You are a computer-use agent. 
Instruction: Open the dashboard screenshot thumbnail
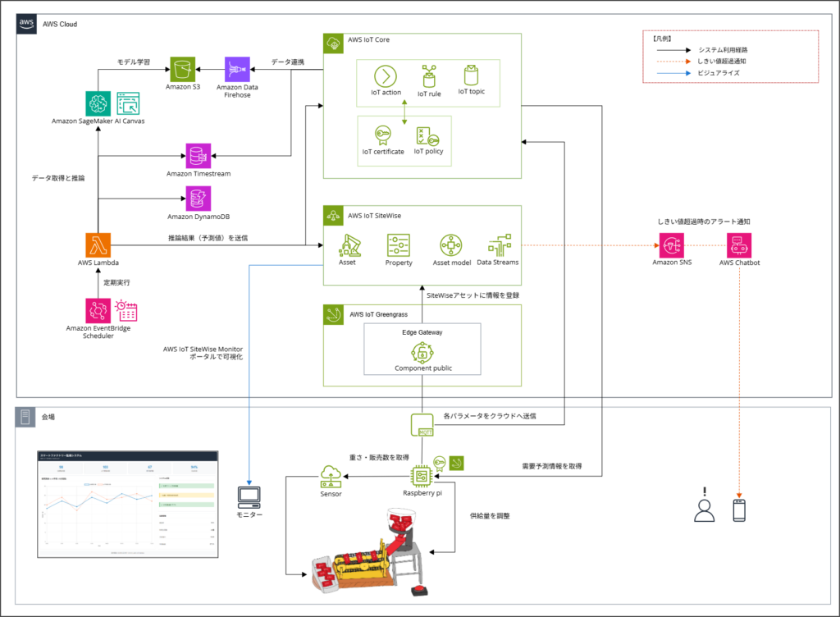point(128,504)
